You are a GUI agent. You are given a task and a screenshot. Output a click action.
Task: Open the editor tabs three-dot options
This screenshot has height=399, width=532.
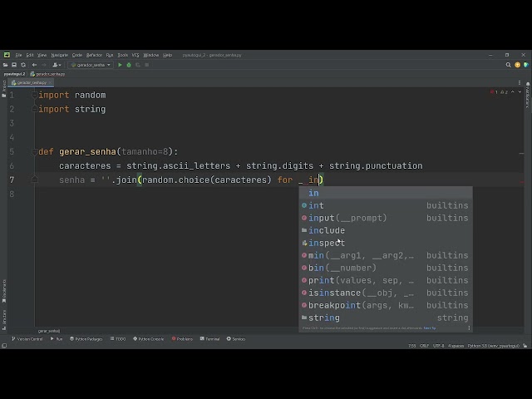520,82
